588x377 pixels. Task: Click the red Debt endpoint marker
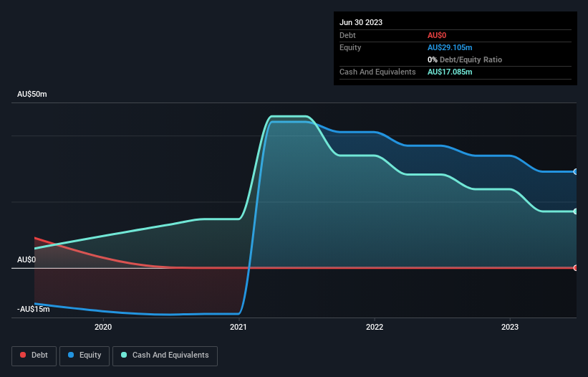pyautogui.click(x=576, y=268)
